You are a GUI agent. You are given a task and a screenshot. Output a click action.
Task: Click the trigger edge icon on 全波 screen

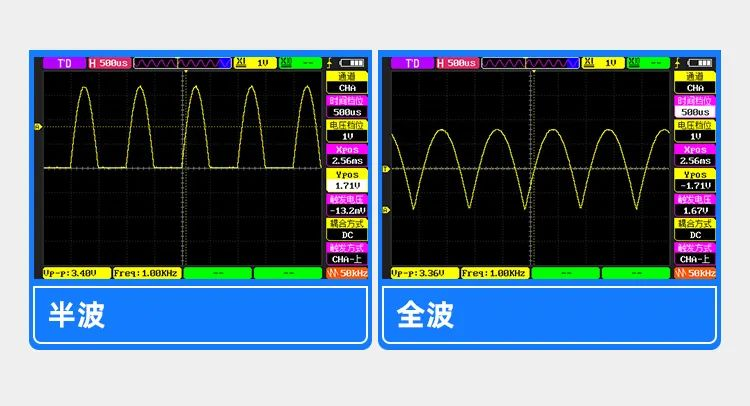[x=678, y=63]
